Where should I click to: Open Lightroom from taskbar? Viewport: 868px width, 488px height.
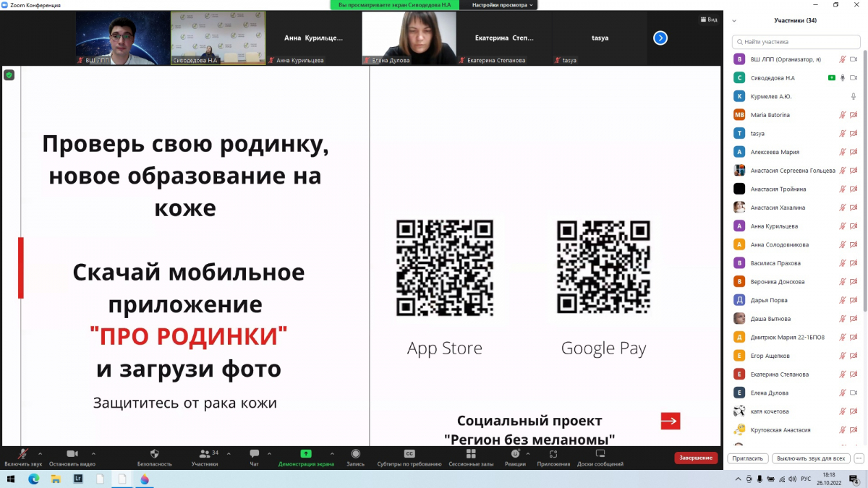[x=78, y=479]
